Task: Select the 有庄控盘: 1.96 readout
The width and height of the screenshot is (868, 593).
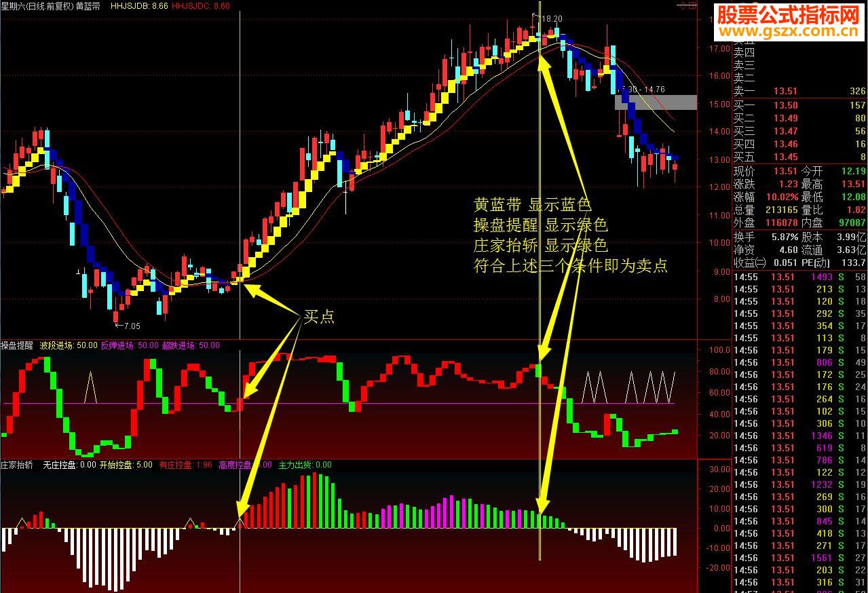Action: 186,465
